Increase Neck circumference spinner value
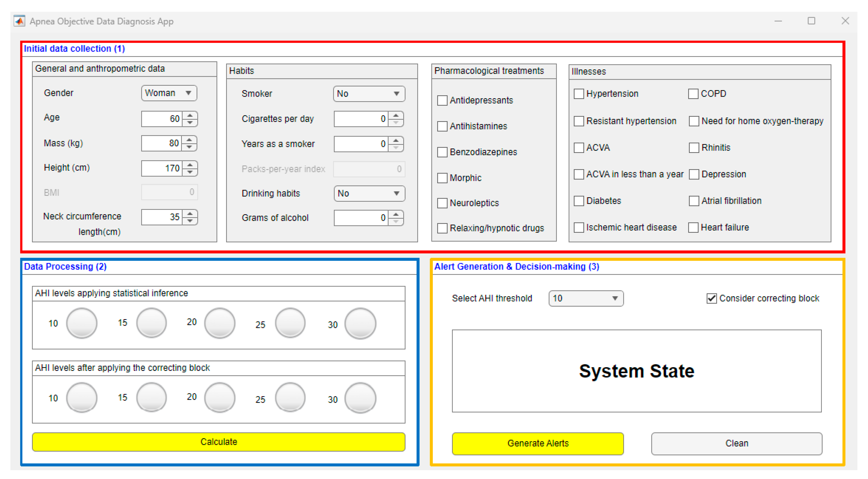 [x=190, y=213]
